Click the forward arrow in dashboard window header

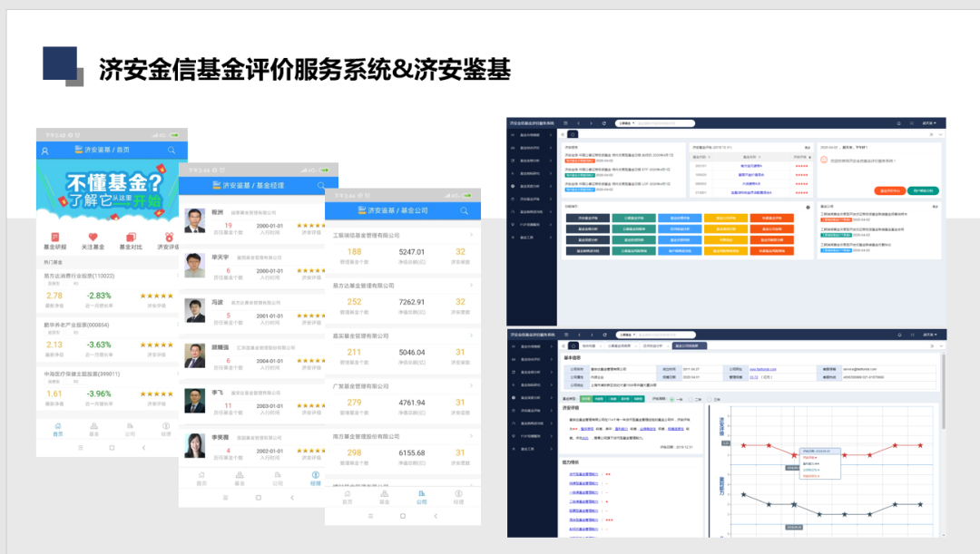[592, 123]
